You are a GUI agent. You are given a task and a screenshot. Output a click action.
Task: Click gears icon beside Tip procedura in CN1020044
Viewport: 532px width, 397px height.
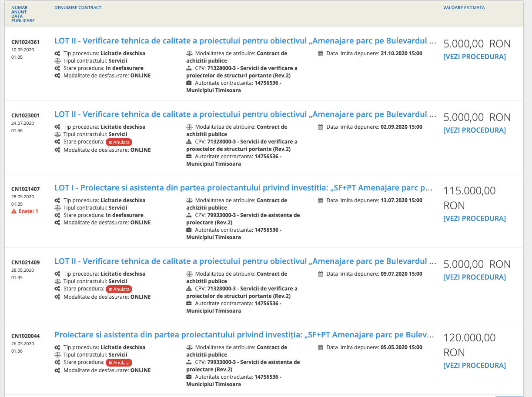tap(57, 347)
